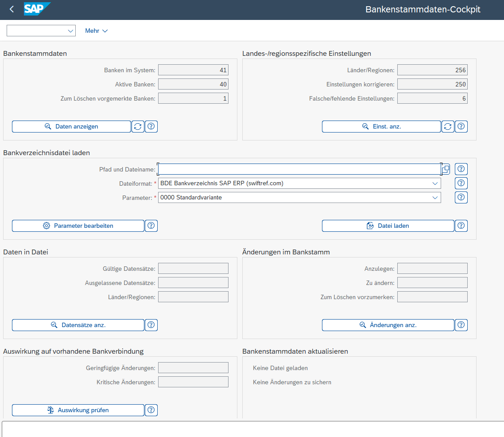The image size is (504, 437).
Task: Expand the Dateiformat dropdown list
Action: coord(435,183)
